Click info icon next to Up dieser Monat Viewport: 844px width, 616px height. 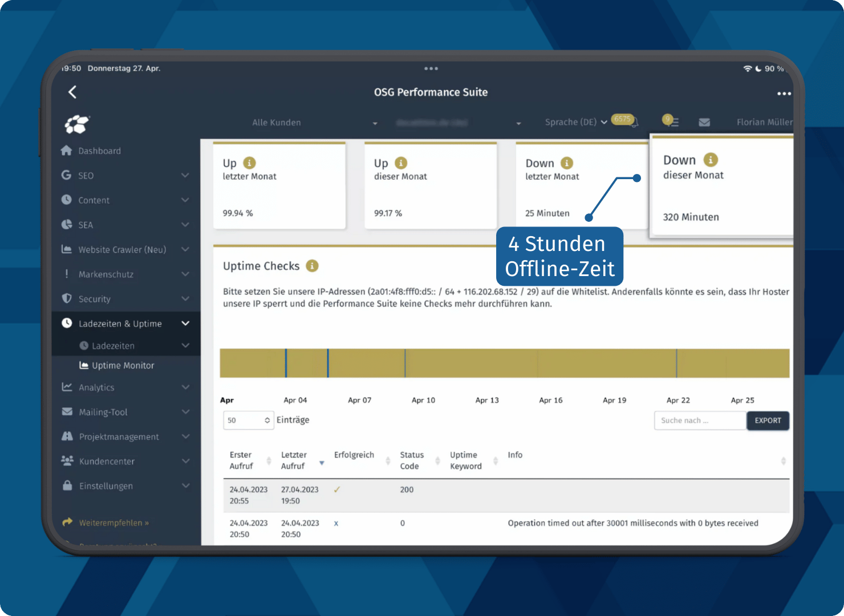click(401, 163)
